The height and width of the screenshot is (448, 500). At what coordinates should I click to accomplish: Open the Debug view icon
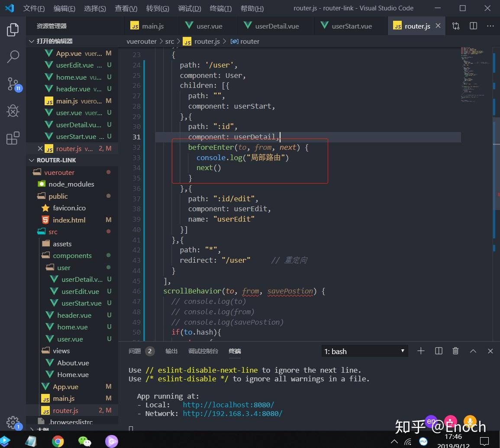click(13, 111)
